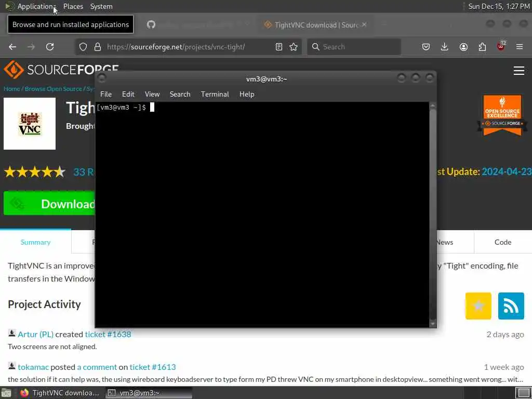Open ticket #1613 link
The width and height of the screenshot is (532, 399).
pos(153,367)
